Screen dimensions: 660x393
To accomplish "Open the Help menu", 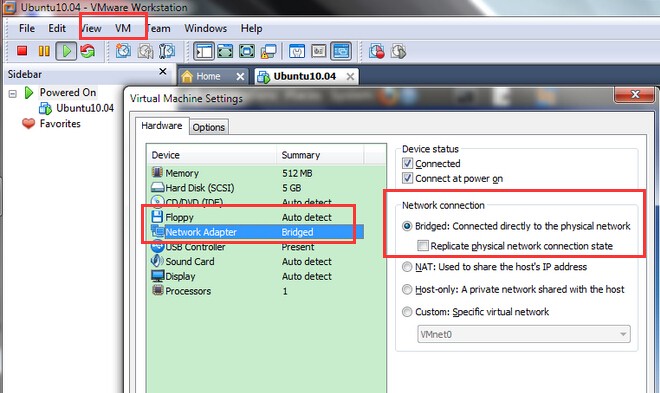I will (x=251, y=28).
